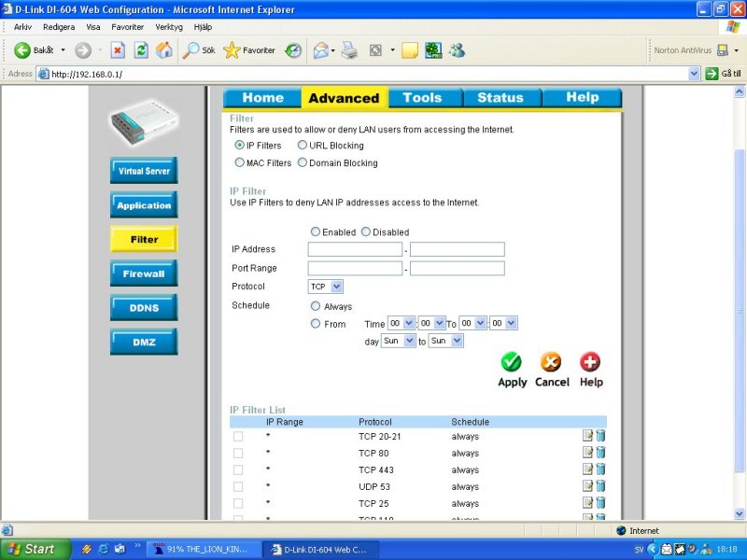Open the Verktyg menu
Screen dimensions: 747x560
click(x=169, y=27)
